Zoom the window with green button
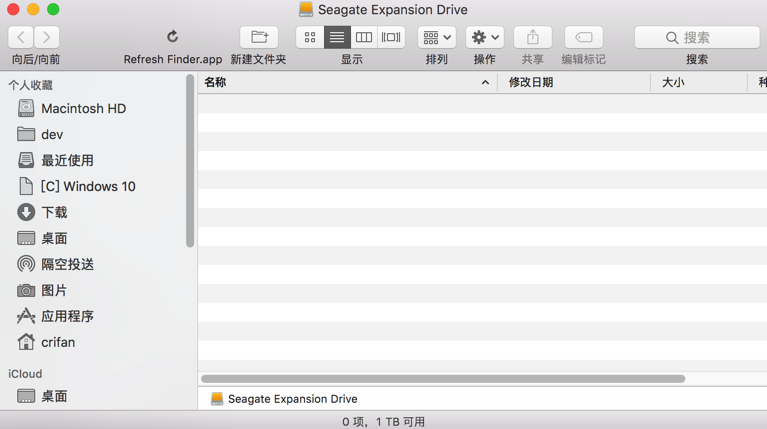767x429 pixels. pyautogui.click(x=53, y=9)
